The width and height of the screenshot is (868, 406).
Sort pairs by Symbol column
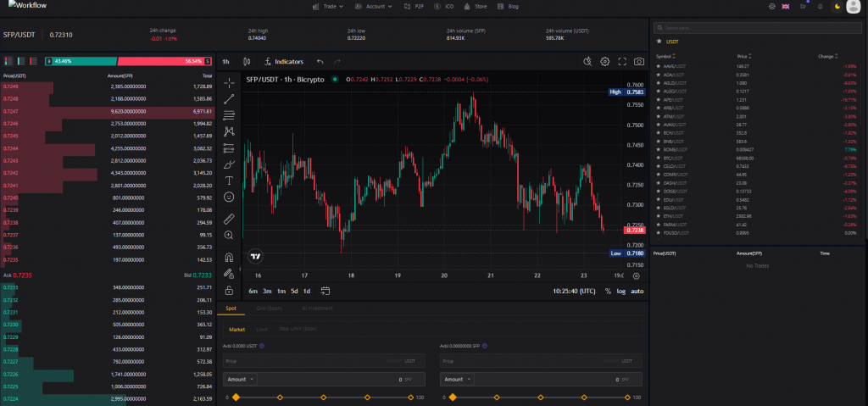click(665, 57)
